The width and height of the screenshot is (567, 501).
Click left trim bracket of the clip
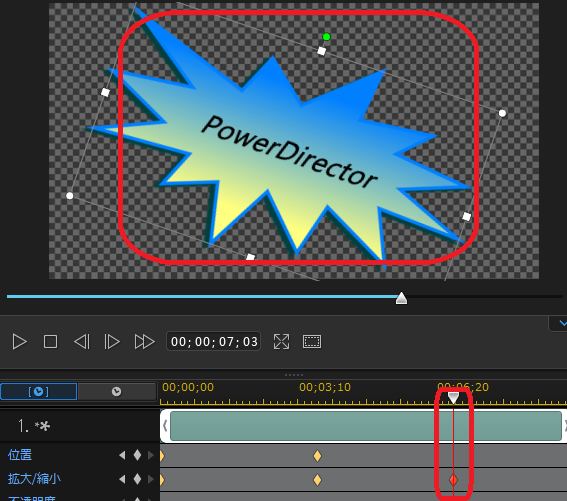165,426
